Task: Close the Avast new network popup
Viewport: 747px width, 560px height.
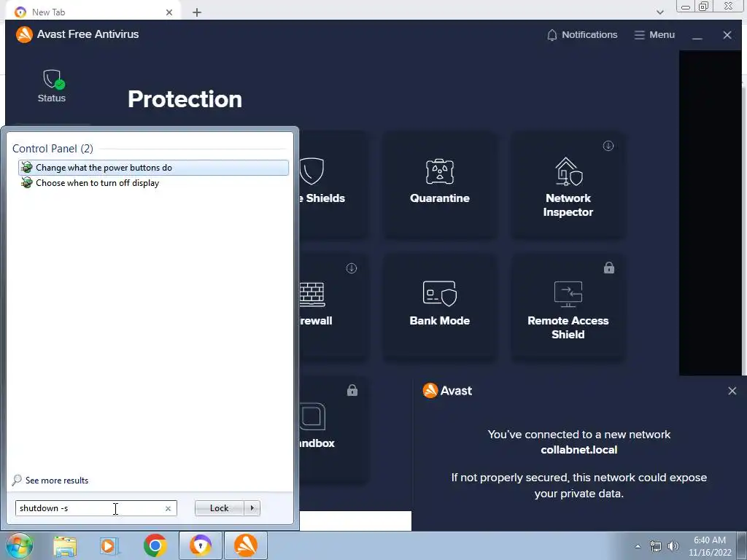Action: [x=732, y=391]
